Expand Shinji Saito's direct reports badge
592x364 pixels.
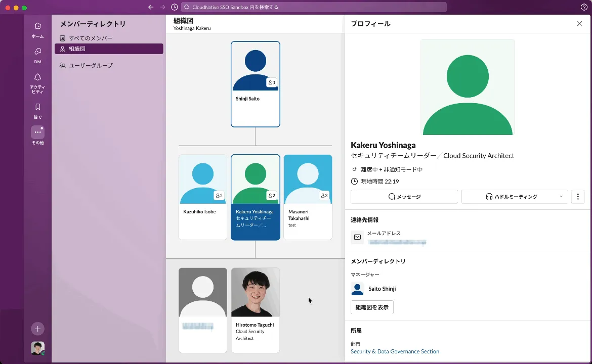[272, 82]
